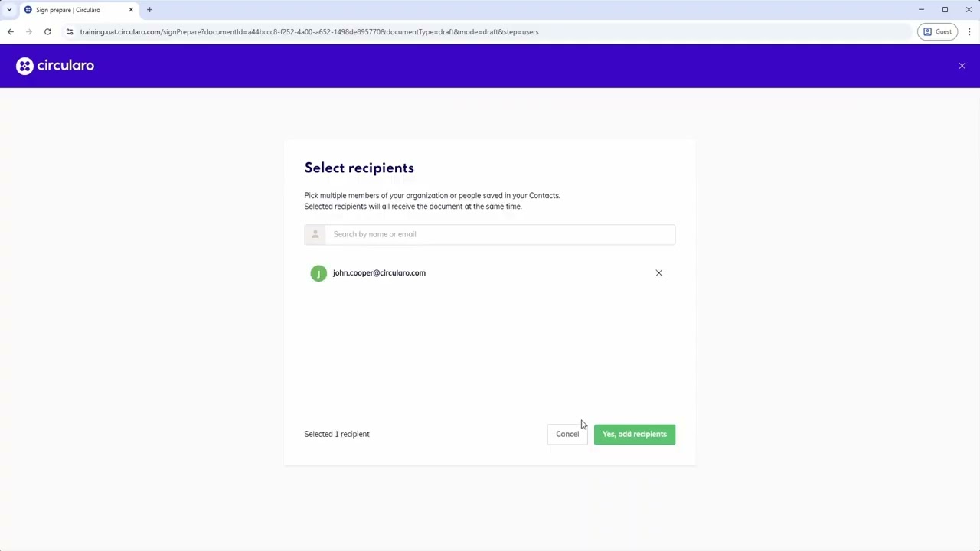
Task: Select the Sign prepare | Circularo tab
Action: coord(79,10)
